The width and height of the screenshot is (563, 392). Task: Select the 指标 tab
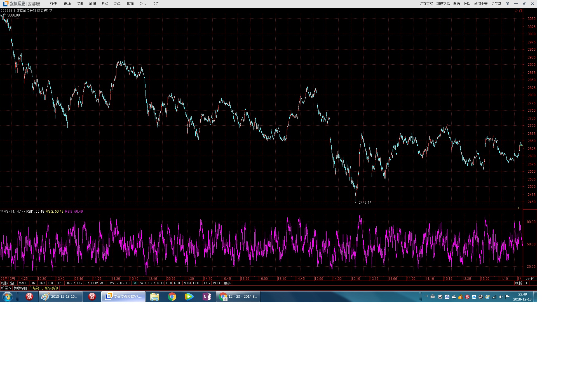click(x=5, y=283)
